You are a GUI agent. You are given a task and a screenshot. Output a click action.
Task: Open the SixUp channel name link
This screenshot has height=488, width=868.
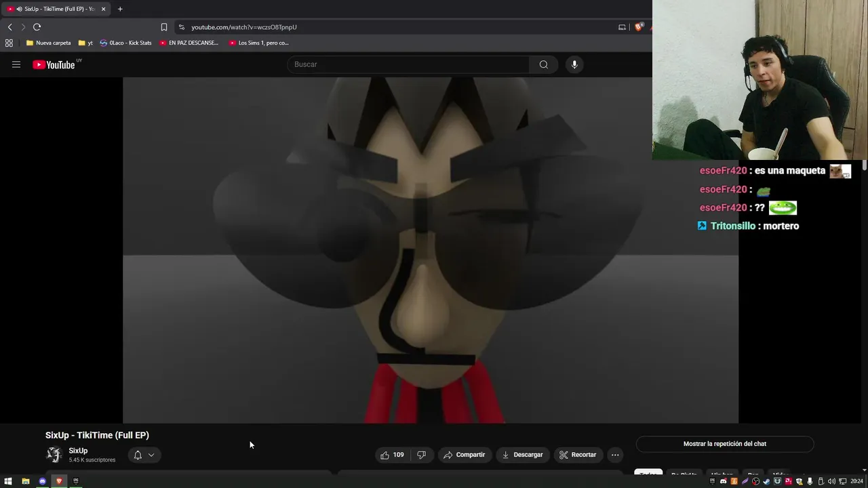point(78,451)
